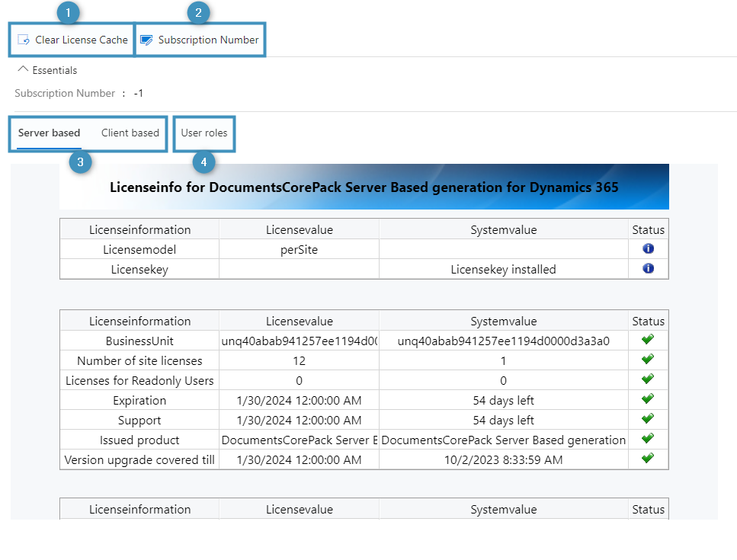Click the Licenseinfo for DocumentsCorePack banner heading
The image size is (737, 560).
coord(364,187)
